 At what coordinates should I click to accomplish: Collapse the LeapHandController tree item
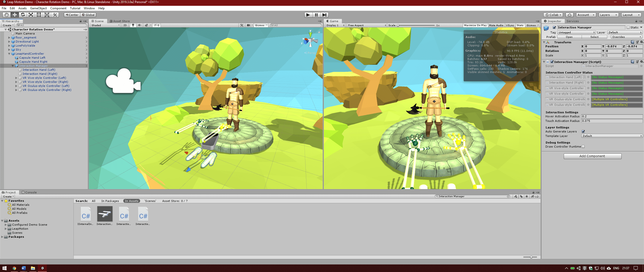[x=9, y=54]
